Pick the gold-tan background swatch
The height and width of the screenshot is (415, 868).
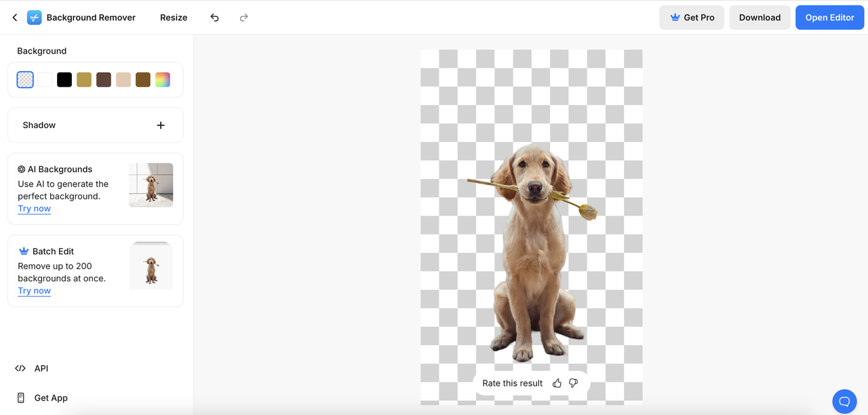pos(84,80)
